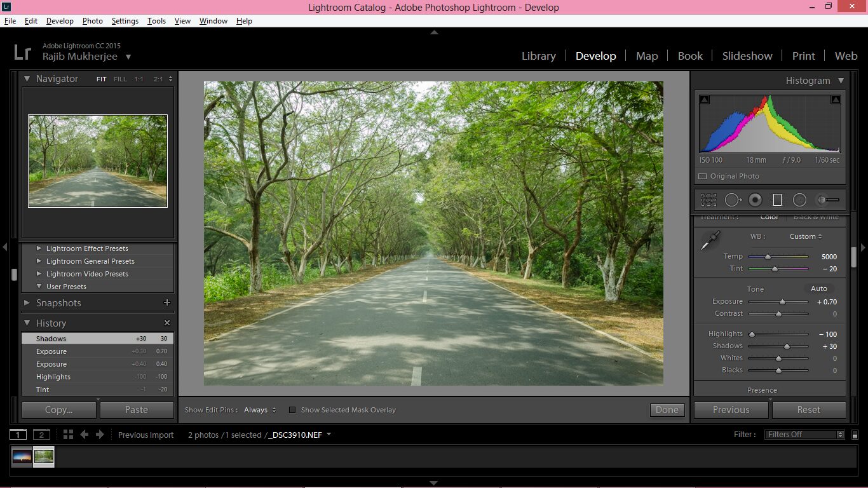Toggle the filter switch beside Filters Off

click(x=855, y=435)
